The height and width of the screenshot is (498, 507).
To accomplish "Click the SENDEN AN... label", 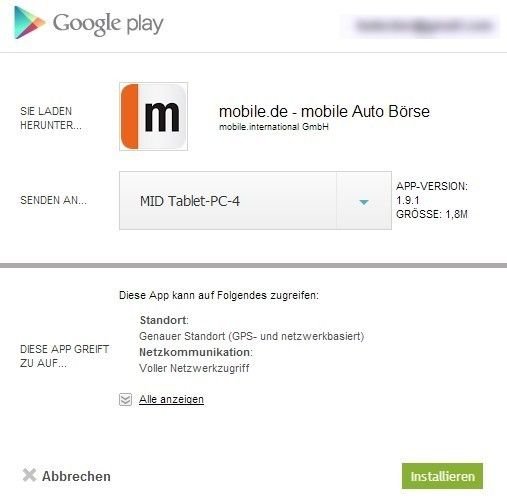I will [53, 200].
